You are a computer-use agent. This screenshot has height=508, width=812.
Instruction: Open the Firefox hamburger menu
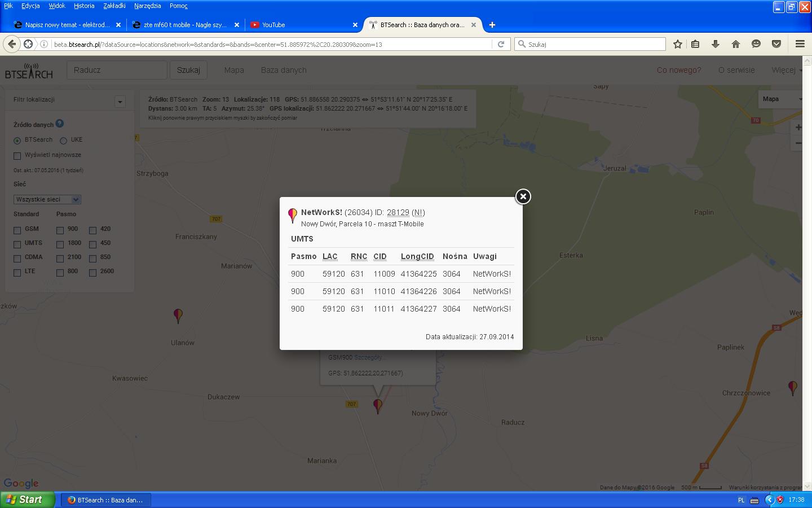click(x=800, y=44)
